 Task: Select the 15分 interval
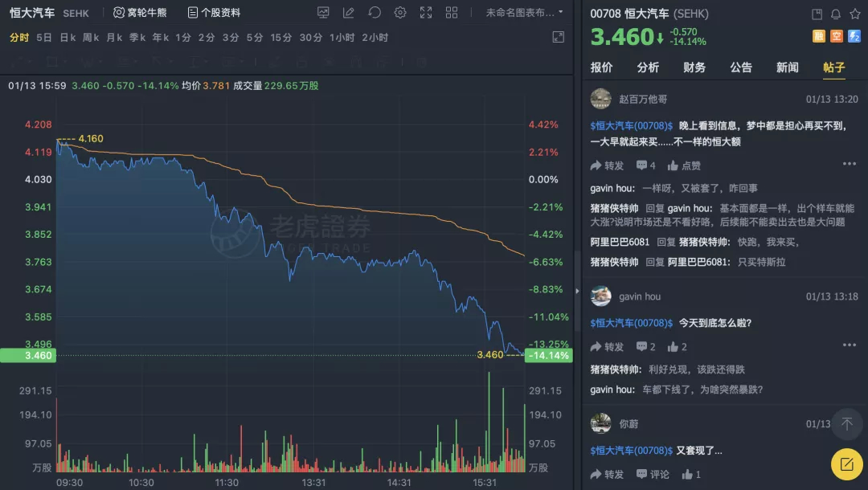point(280,38)
